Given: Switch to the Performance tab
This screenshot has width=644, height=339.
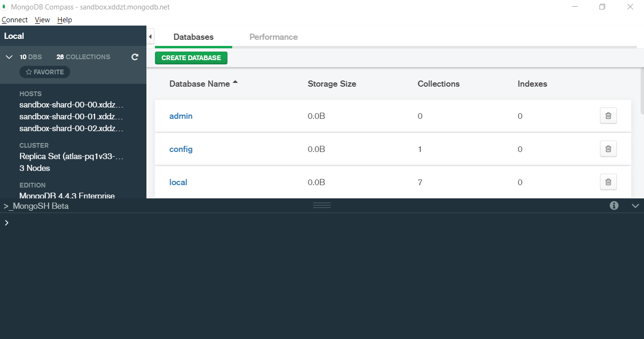Looking at the screenshot, I should 273,37.
